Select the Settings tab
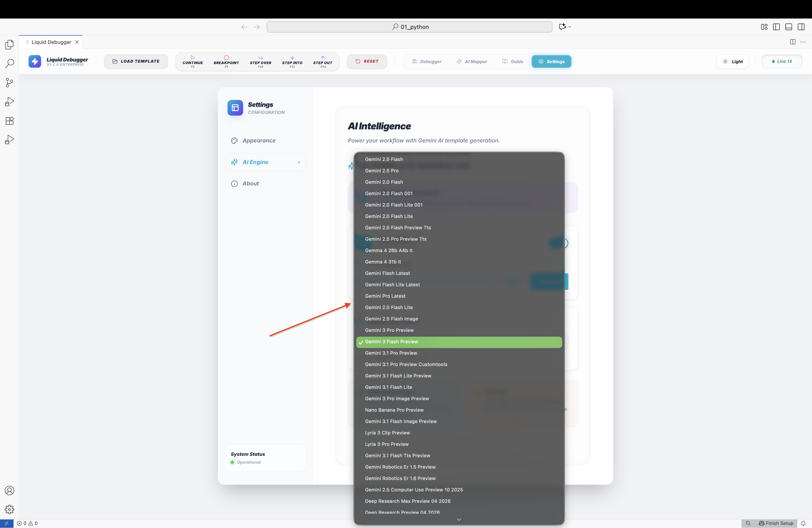The width and height of the screenshot is (812, 528). click(x=551, y=62)
